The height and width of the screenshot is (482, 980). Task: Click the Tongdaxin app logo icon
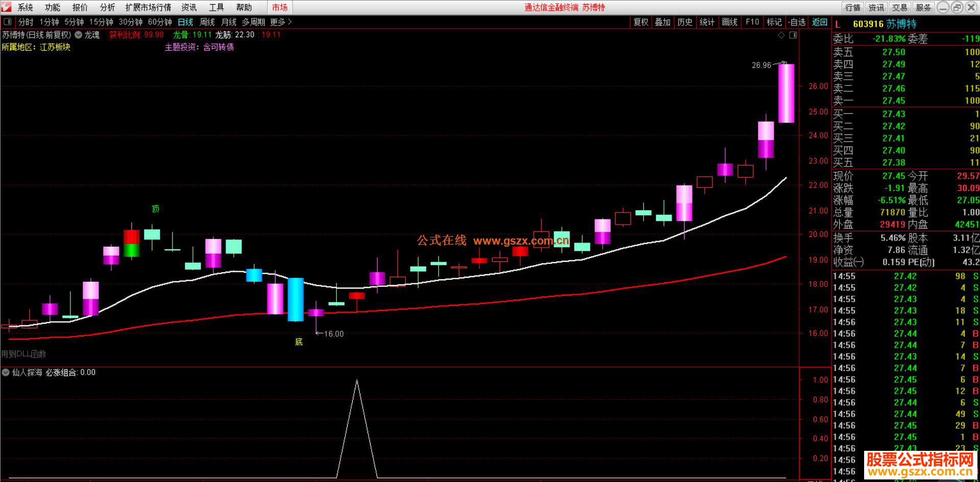click(6, 7)
